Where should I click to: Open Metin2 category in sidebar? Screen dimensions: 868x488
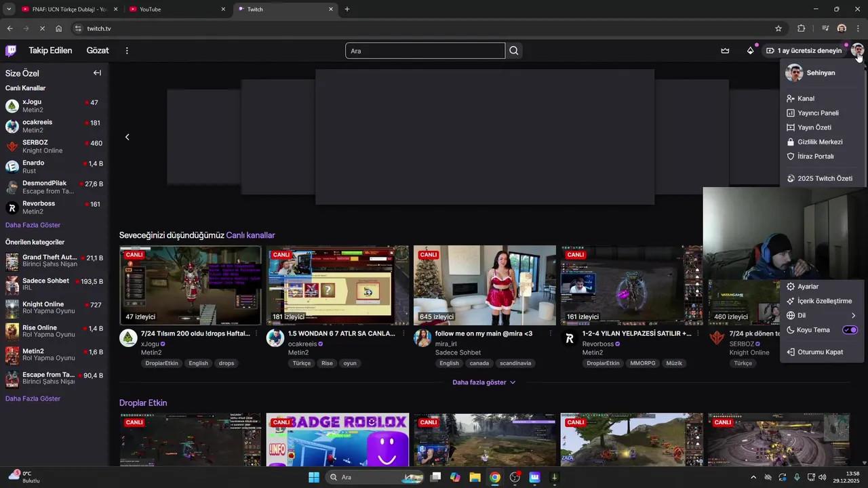[54, 354]
